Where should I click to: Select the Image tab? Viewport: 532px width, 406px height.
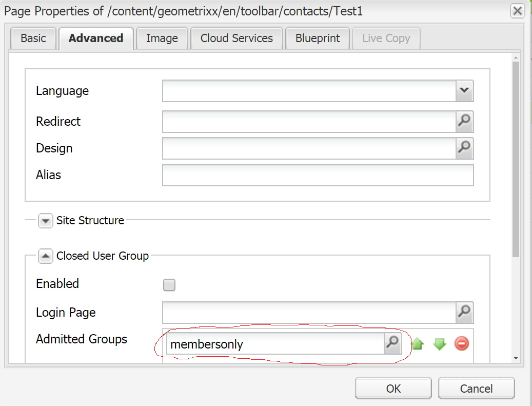click(x=162, y=38)
